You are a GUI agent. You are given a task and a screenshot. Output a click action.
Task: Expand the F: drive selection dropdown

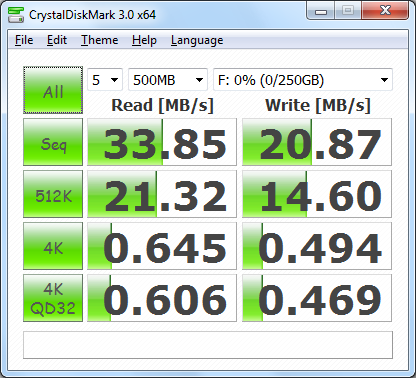[303, 80]
